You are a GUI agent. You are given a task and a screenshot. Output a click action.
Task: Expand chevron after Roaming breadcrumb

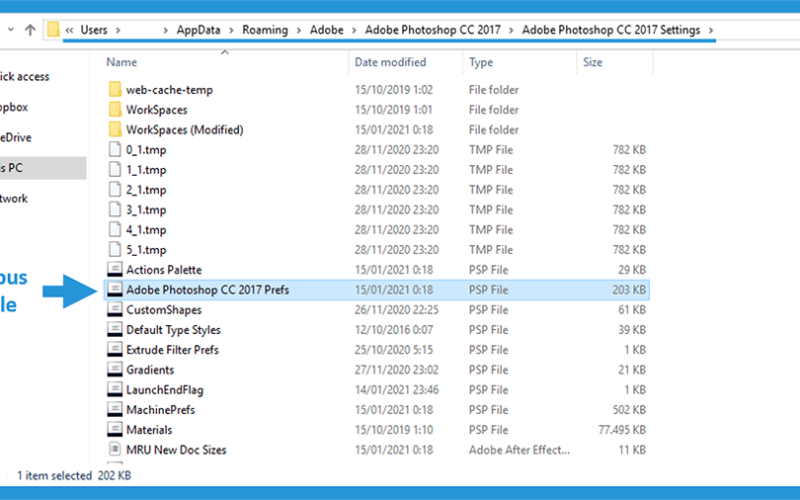pos(299,31)
